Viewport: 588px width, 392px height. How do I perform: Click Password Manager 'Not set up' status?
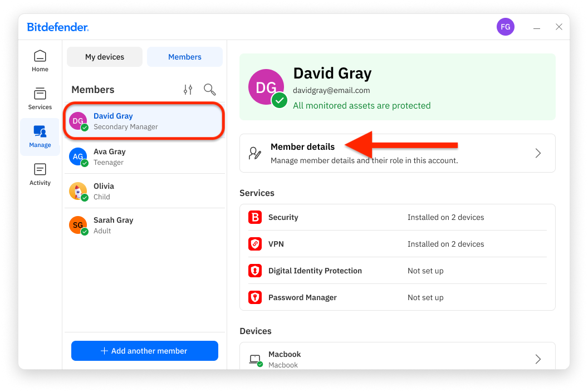pyautogui.click(x=425, y=297)
